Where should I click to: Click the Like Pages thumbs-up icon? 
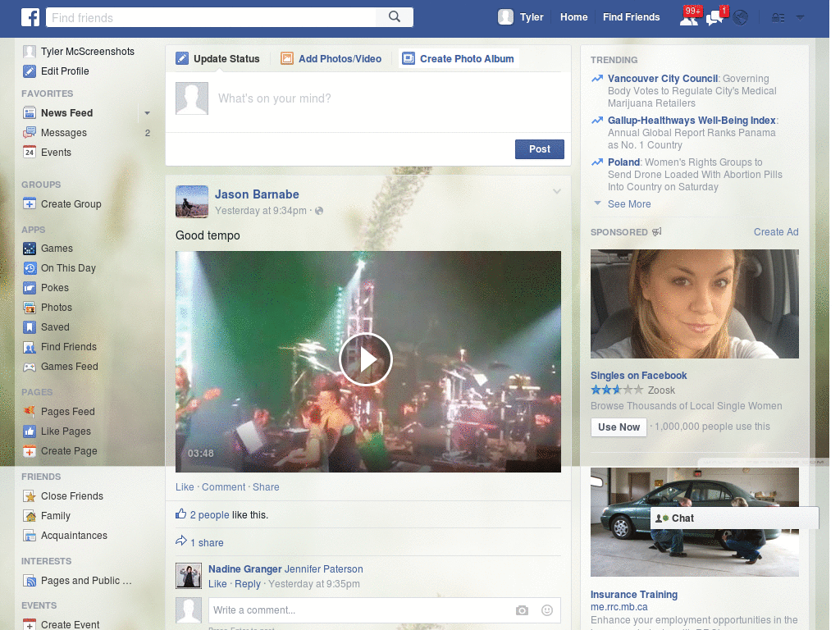[x=30, y=431]
